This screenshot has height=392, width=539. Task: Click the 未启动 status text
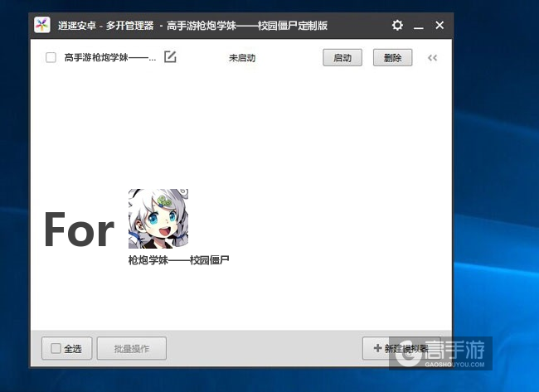coord(242,58)
